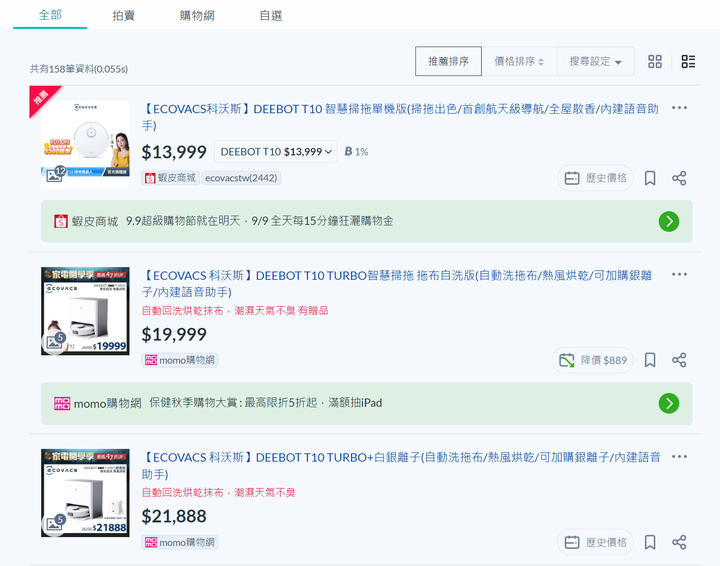This screenshot has height=566, width=720.
Task: Click green arrow on 蝦皮商城 promo banner
Action: 669,221
